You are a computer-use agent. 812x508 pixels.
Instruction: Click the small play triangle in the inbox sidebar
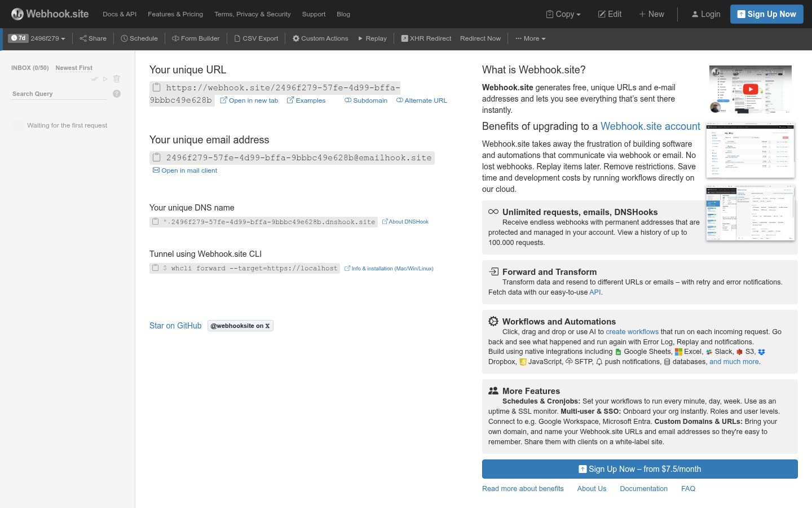(x=105, y=79)
